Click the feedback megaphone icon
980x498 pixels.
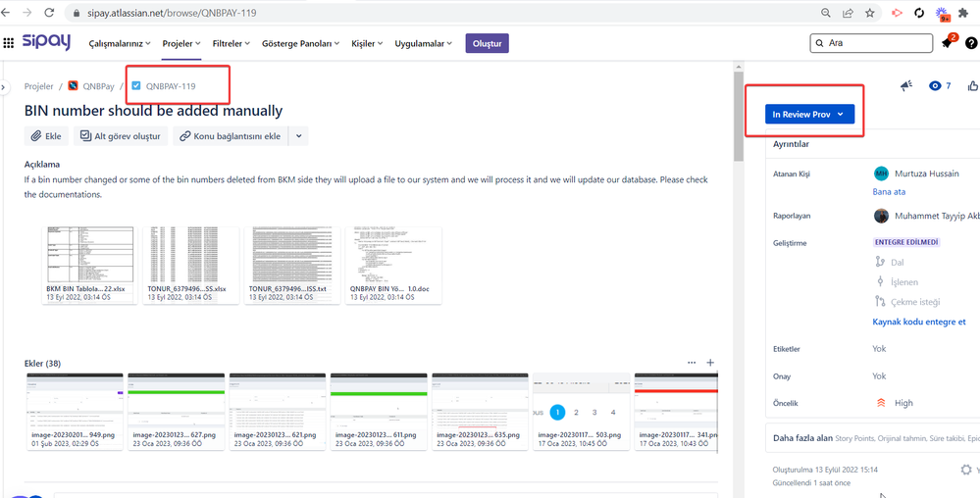coord(906,86)
